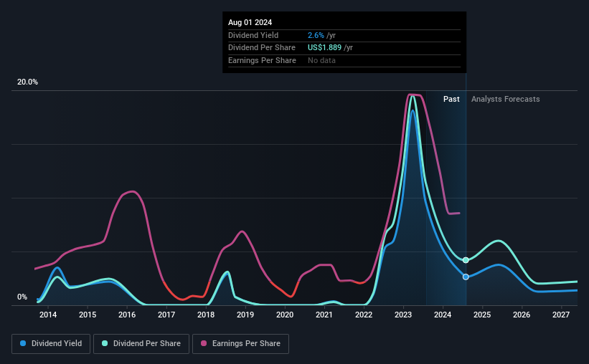Toggle the Earnings Per Share legend button

click(240, 344)
